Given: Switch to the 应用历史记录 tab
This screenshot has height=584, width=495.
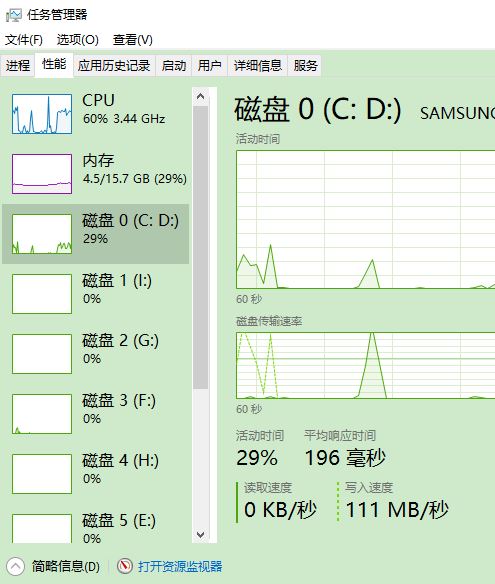Looking at the screenshot, I should [114, 66].
